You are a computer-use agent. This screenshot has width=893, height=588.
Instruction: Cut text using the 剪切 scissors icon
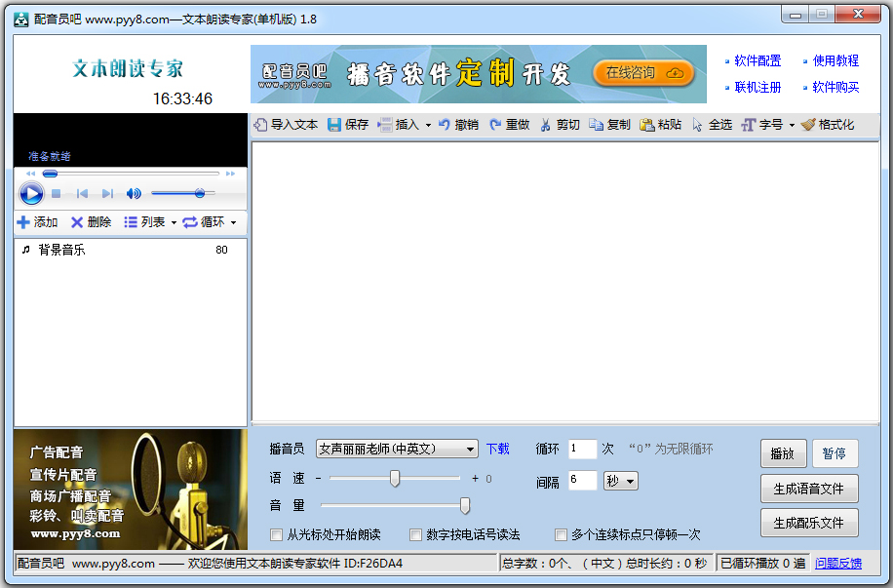(x=546, y=125)
